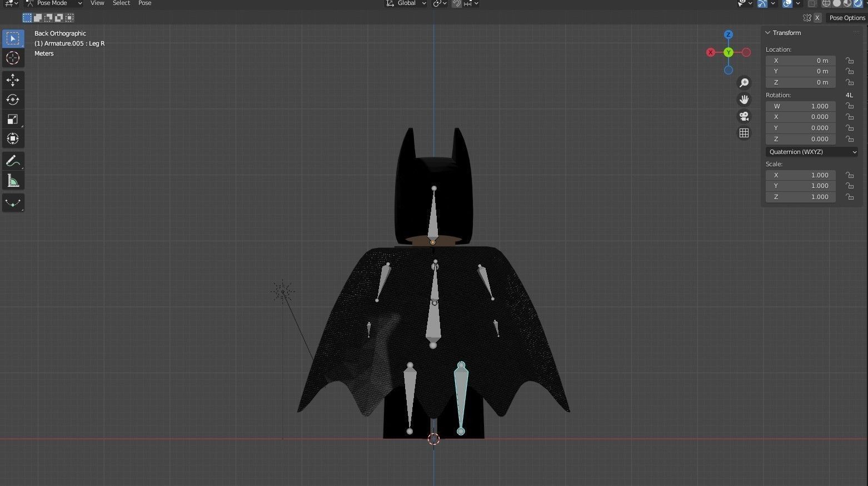Open Global transform orientation dropdown
Screen dimensions: 868x486
pos(406,3)
